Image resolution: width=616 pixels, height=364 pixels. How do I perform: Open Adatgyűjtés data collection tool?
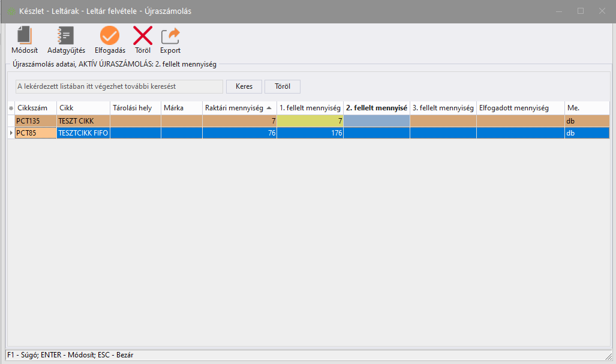(x=66, y=37)
